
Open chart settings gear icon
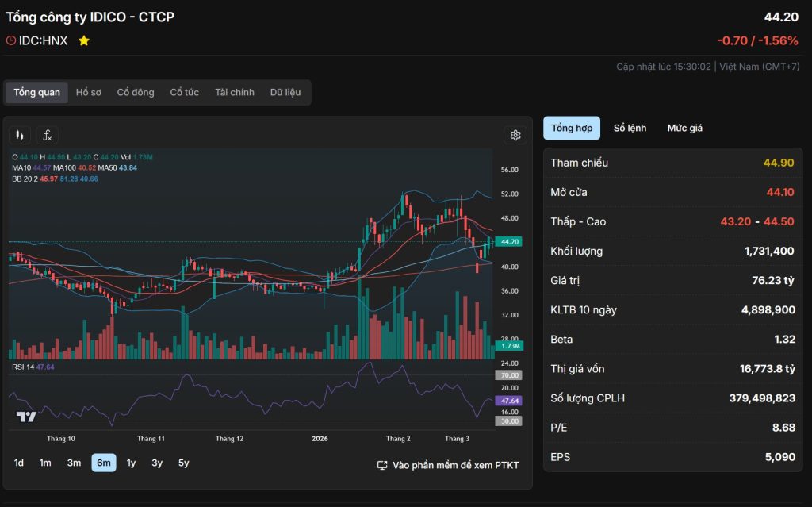[x=515, y=136]
